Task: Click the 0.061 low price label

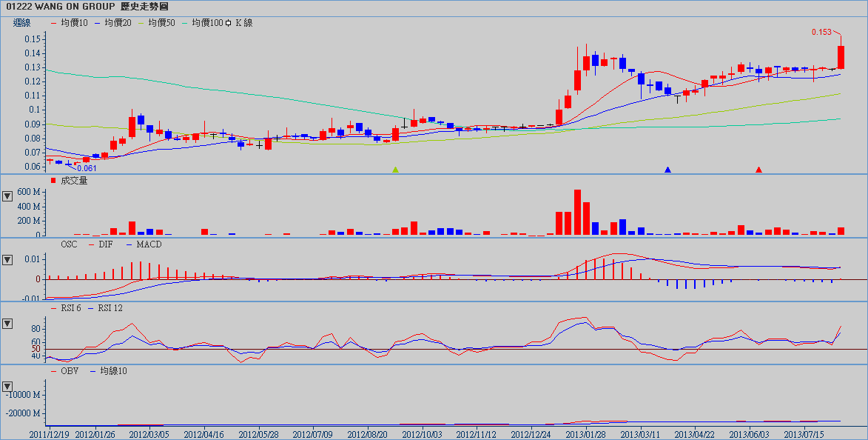Action: point(87,168)
